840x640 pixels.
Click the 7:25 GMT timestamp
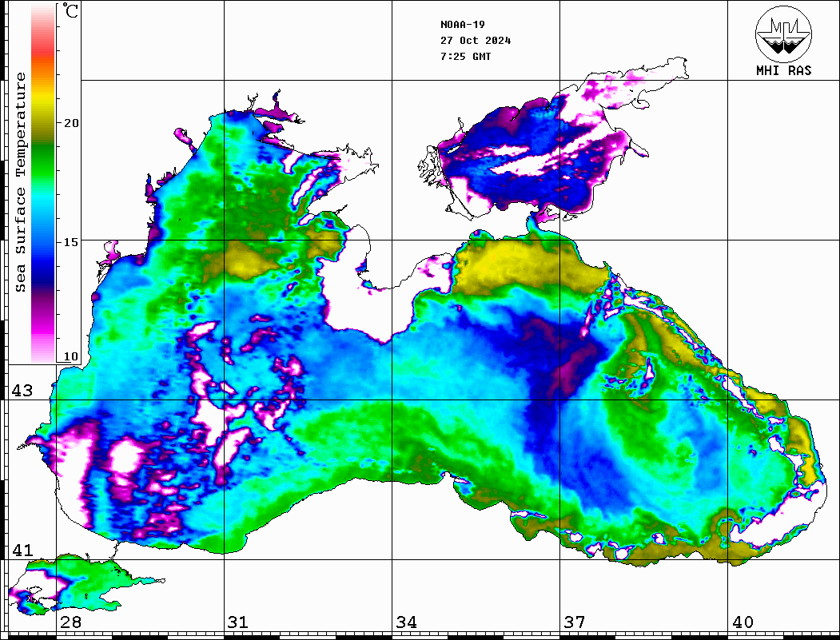pos(465,56)
